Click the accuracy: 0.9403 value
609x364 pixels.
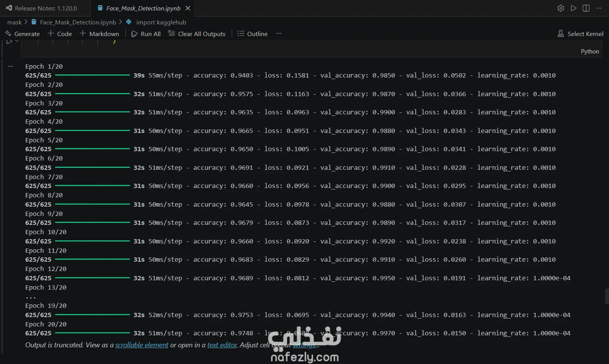pos(223,76)
